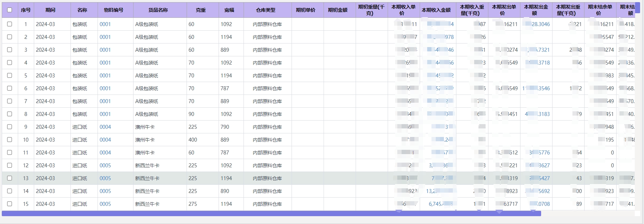644x224 pixels.
Task: Sort by the 期间 column header
Action: (50, 10)
